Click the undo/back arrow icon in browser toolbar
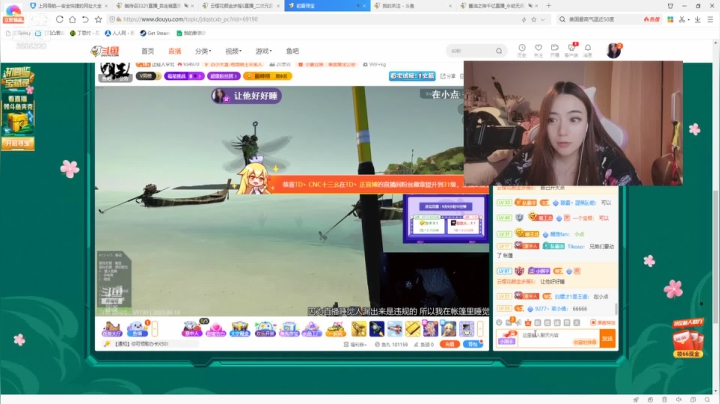This screenshot has height=404, width=720. [x=85, y=19]
